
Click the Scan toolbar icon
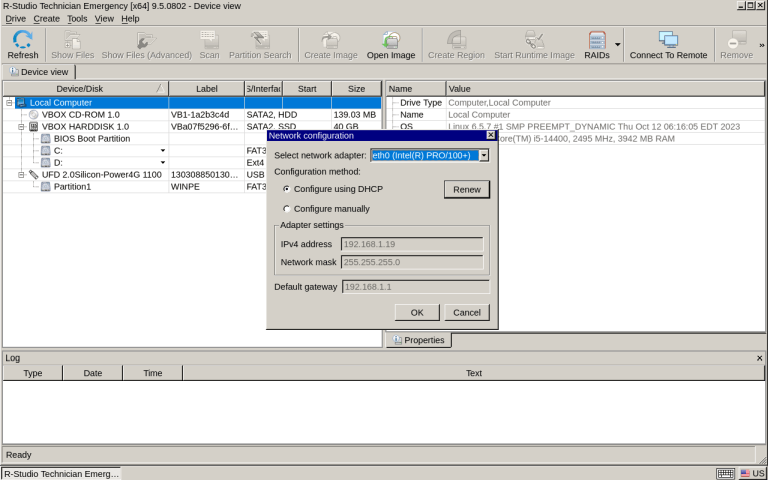coord(209,44)
